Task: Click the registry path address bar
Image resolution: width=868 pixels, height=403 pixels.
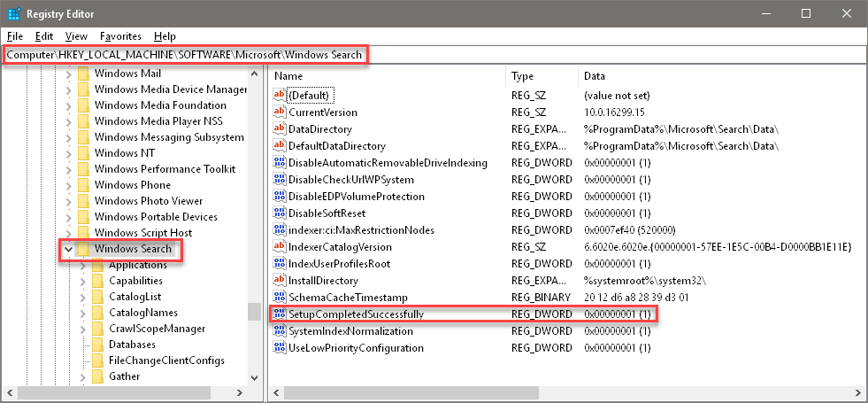Action: 433,55
